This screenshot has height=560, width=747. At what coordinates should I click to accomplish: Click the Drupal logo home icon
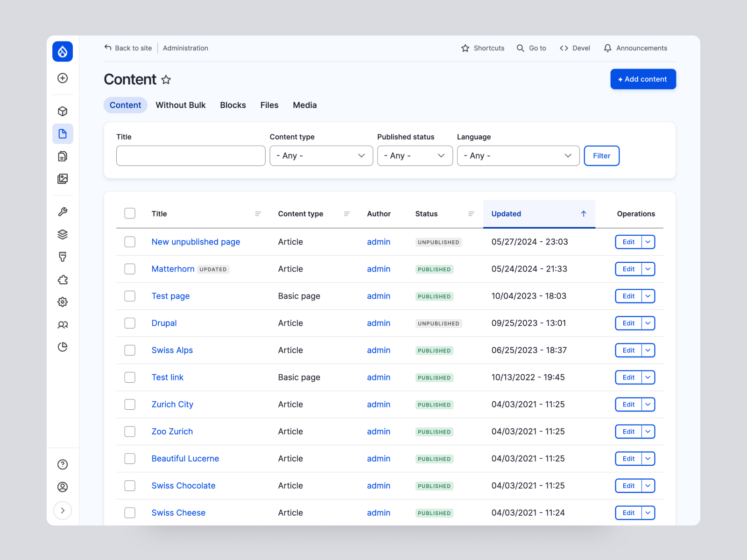coord(63,51)
